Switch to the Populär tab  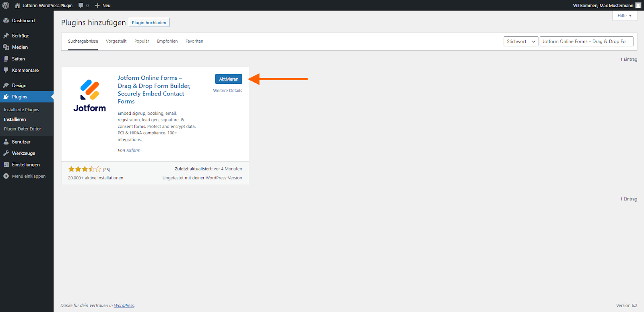142,42
